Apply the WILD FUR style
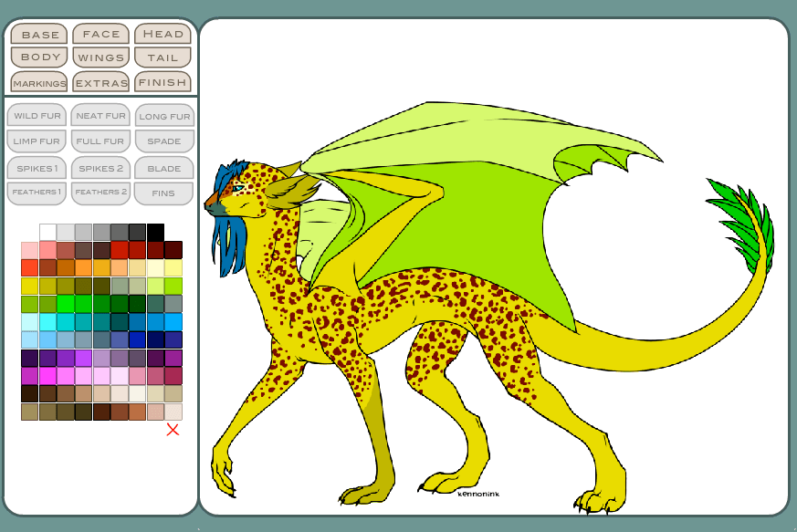Viewport: 797px width, 532px height. [37, 116]
